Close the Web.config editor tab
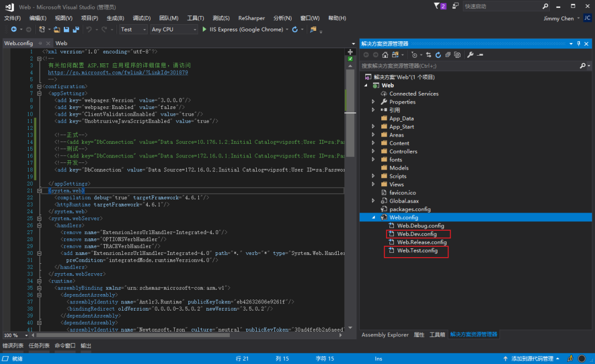 tap(48, 43)
